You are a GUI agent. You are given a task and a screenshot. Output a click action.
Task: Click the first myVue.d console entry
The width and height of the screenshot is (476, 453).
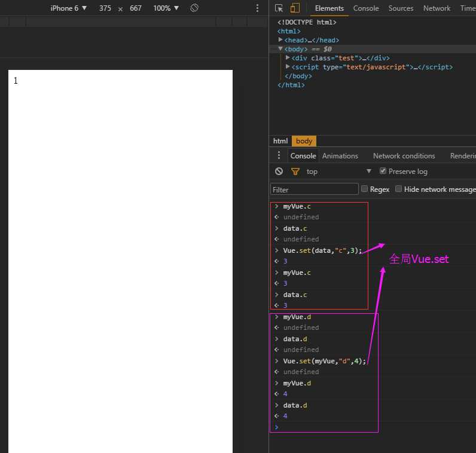click(x=297, y=317)
